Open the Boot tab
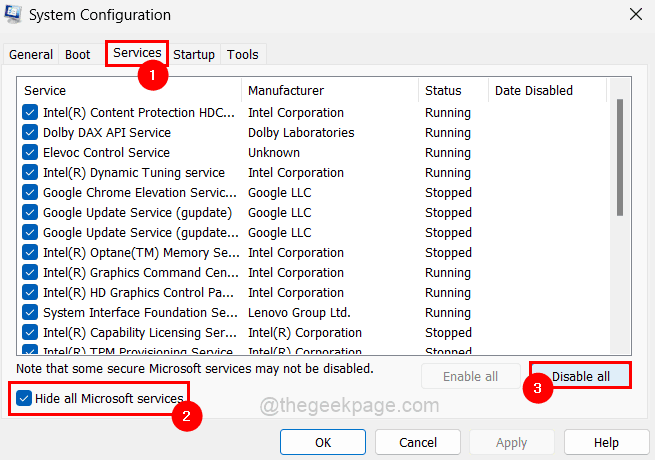 [77, 54]
